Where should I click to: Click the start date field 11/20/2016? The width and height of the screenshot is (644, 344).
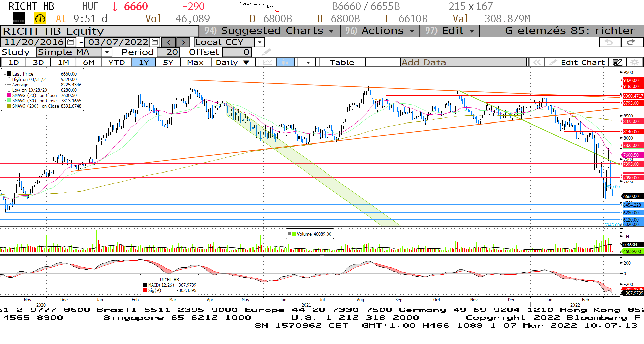(34, 42)
